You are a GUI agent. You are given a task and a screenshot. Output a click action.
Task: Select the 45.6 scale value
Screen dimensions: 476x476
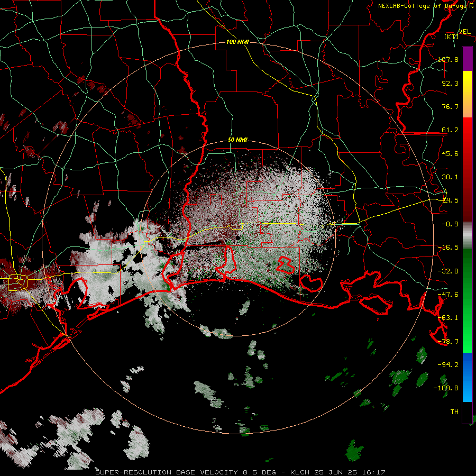tap(450, 153)
